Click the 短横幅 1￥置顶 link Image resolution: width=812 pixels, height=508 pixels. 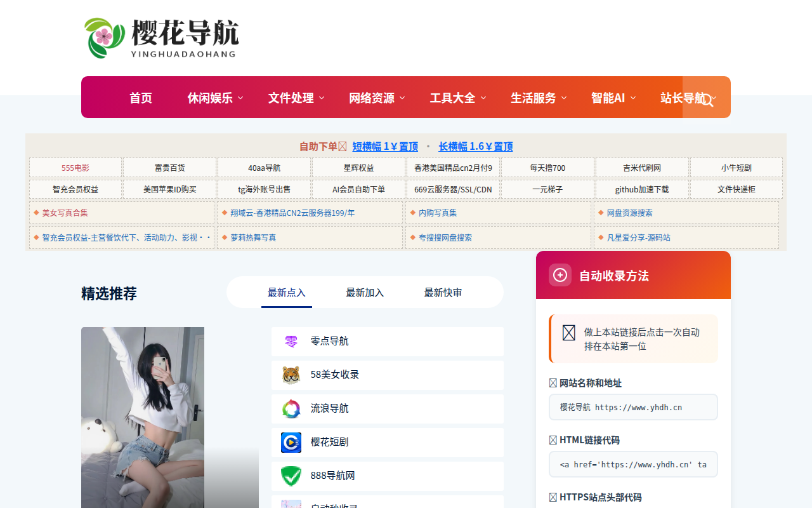coord(386,147)
